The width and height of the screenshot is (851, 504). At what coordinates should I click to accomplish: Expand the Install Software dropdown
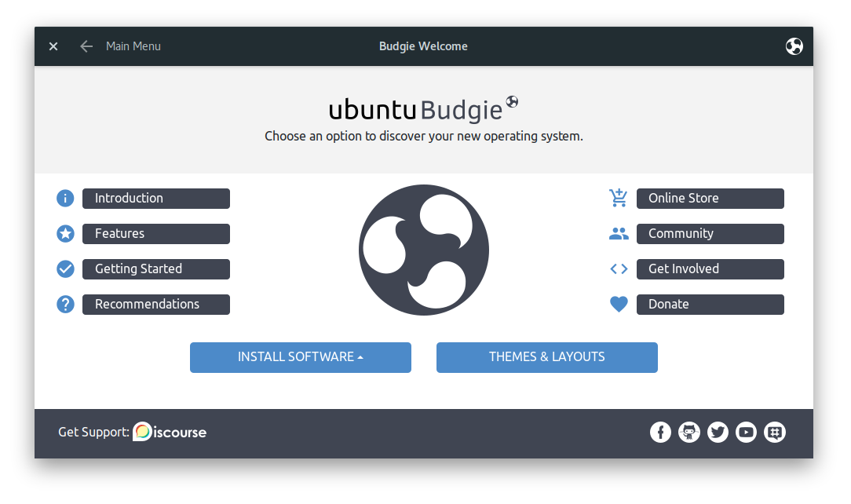pos(301,357)
